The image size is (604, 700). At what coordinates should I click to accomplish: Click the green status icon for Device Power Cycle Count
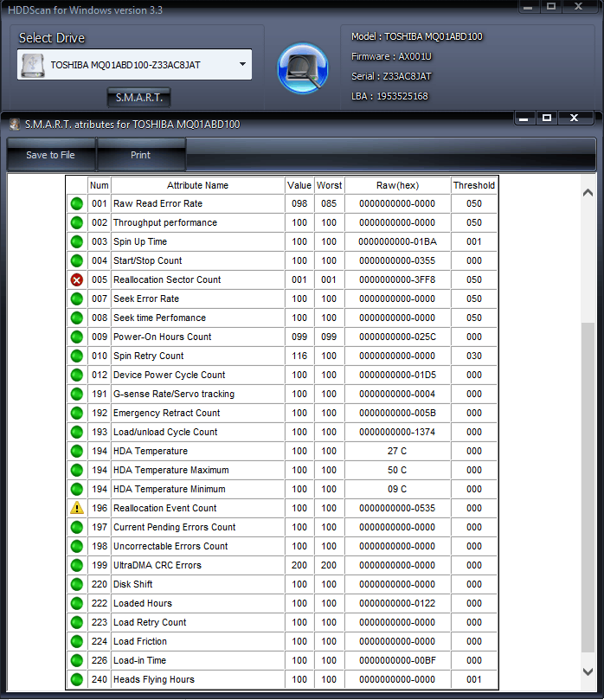click(x=77, y=375)
